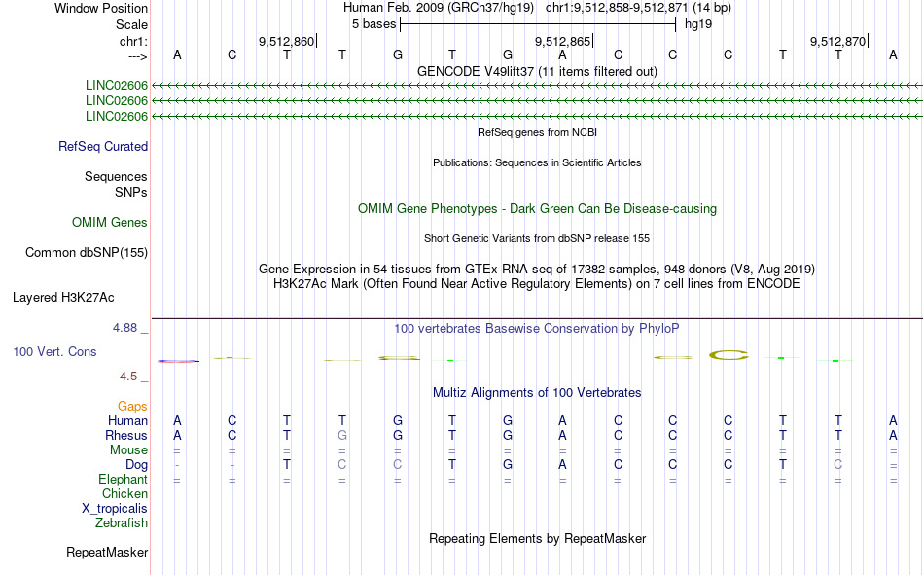This screenshot has width=924, height=575.
Task: Select the X_tropicalis alignment row label
Action: tap(115, 509)
